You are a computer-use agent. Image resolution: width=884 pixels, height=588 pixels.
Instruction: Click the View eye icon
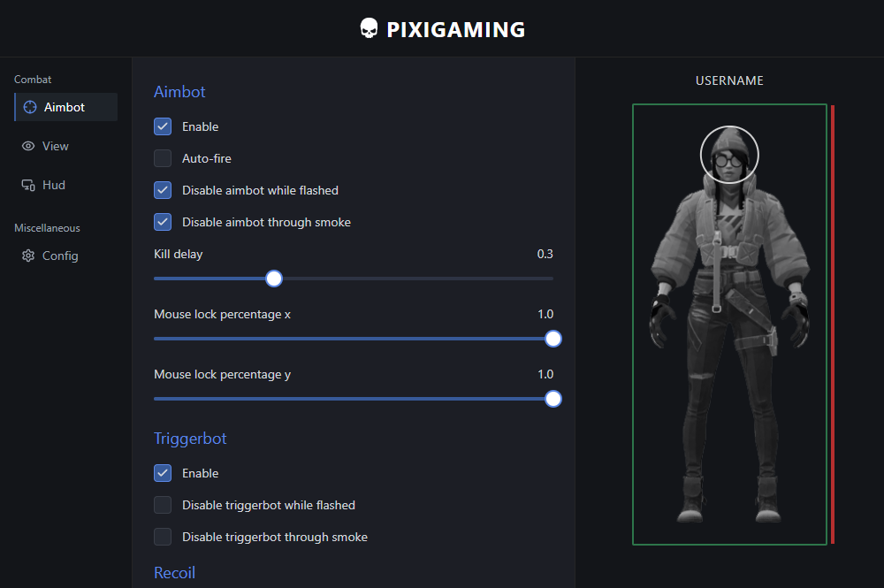point(28,146)
